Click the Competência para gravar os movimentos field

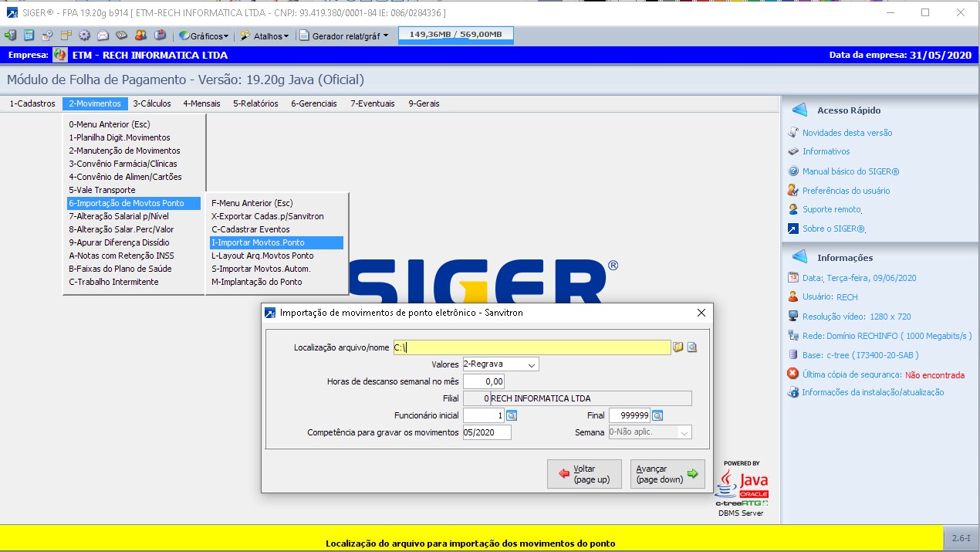[x=487, y=432]
